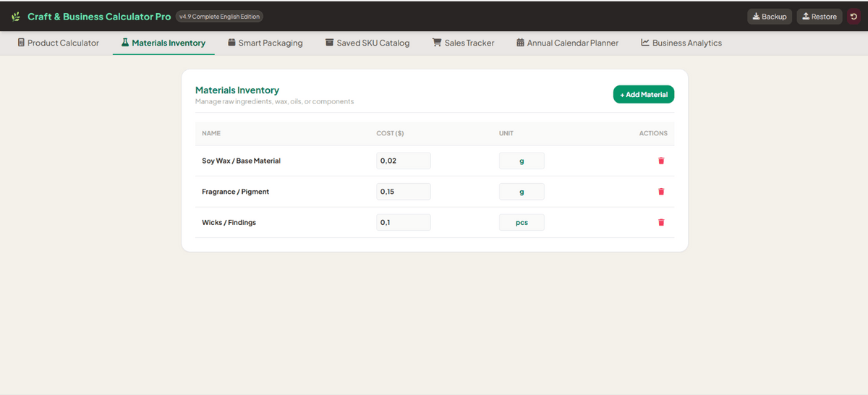Click the v4.9 Complete English Edition badge
The image size is (868, 395).
219,17
